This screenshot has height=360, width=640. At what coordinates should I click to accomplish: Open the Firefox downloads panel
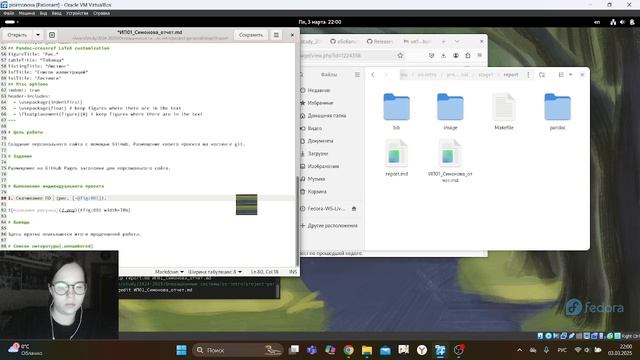click(443, 56)
